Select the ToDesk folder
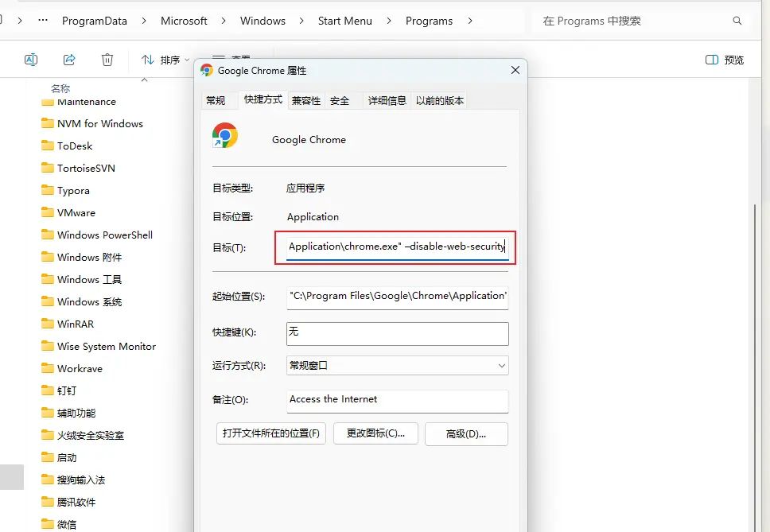This screenshot has height=532, width=770. (67, 146)
